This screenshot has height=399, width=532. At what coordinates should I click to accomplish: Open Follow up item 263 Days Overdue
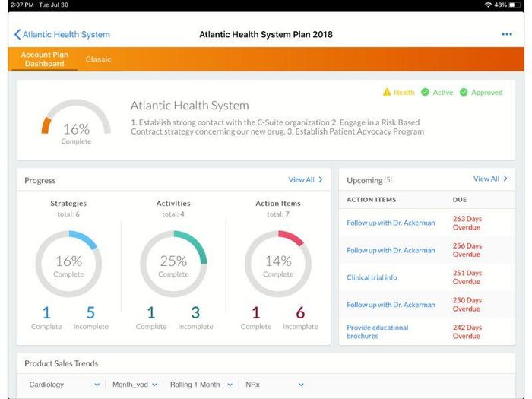(x=391, y=223)
